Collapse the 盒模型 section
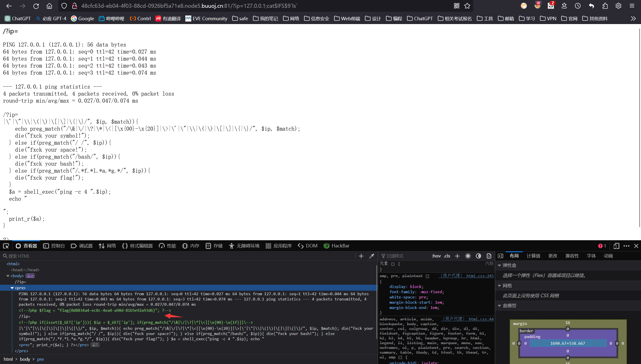The height and width of the screenshot is (364, 641). [499, 306]
